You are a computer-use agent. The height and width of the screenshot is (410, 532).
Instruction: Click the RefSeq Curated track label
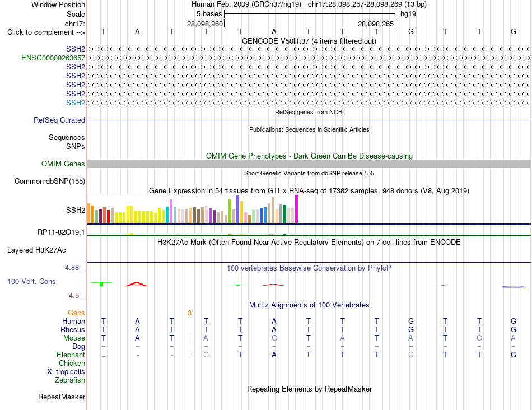[x=59, y=120]
